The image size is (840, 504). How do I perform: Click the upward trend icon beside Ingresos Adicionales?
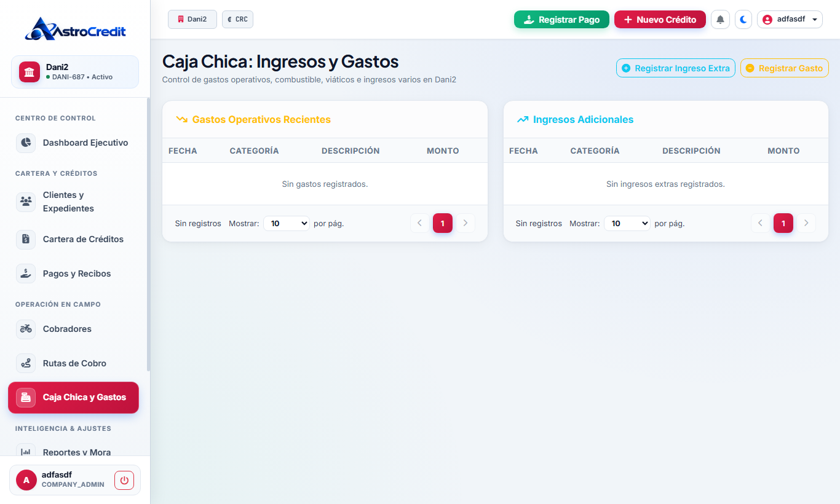523,120
